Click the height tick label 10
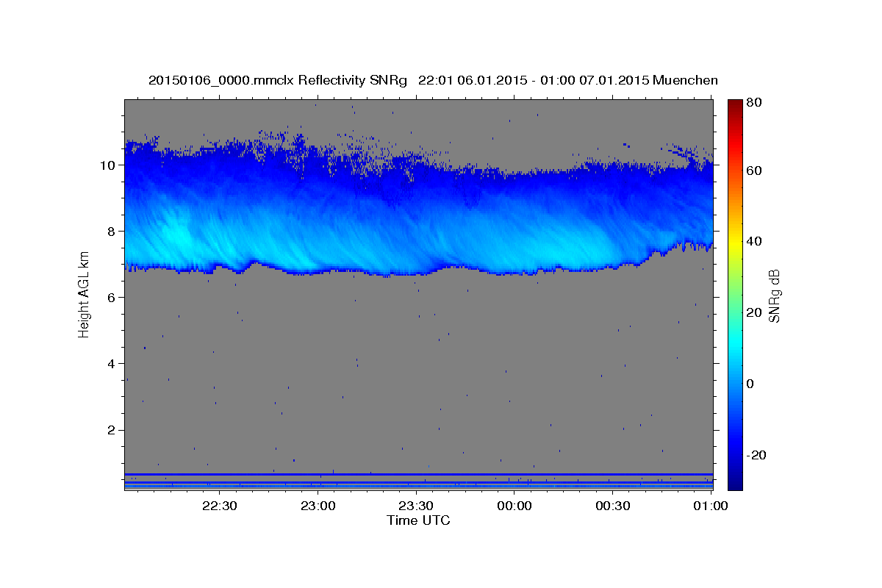 110,165
